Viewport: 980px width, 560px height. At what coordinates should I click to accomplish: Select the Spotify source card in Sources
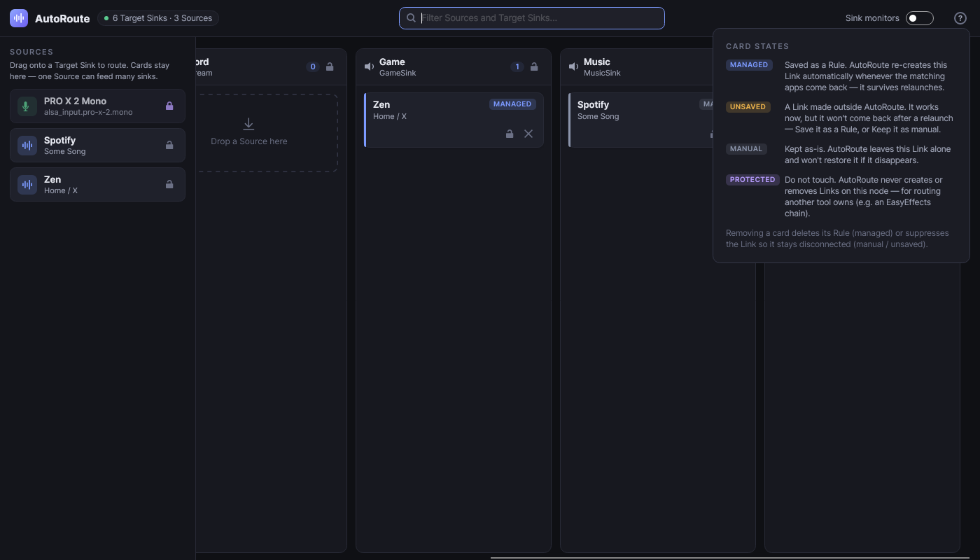97,146
